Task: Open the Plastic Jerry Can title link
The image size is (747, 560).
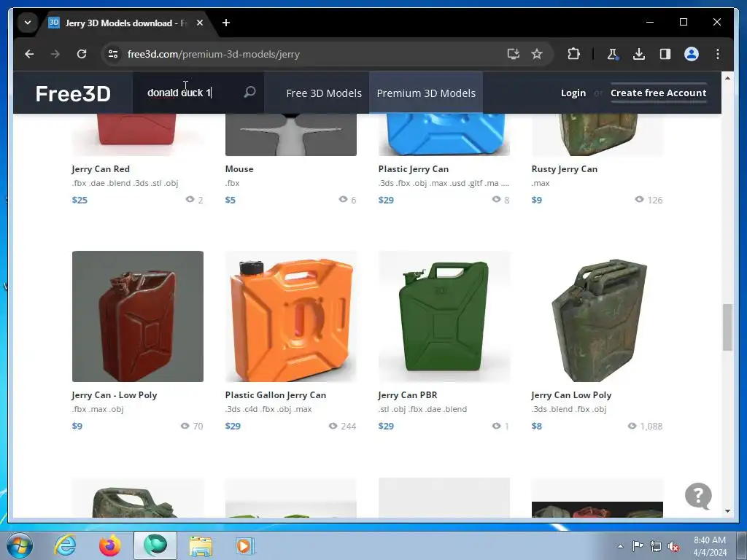Action: [x=414, y=168]
